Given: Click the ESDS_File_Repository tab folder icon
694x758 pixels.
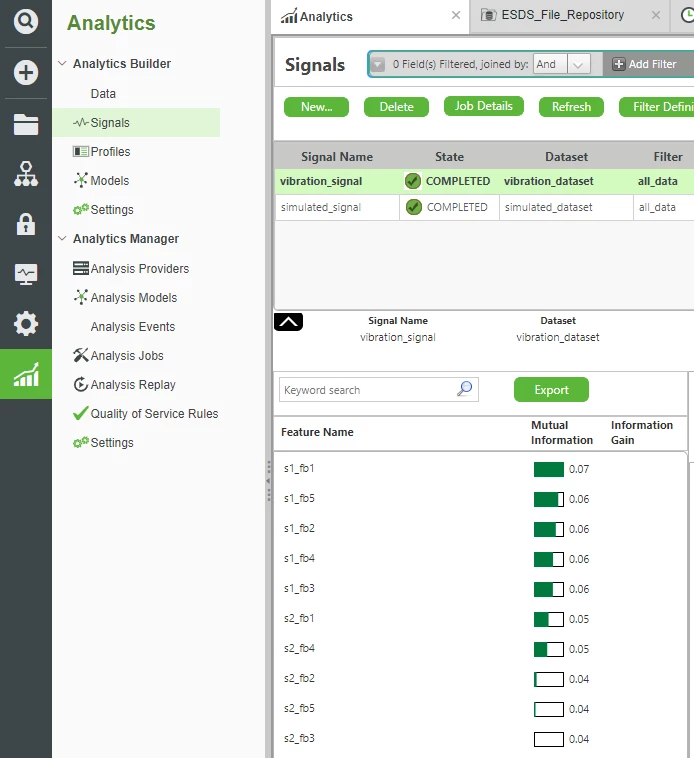Looking at the screenshot, I should [x=489, y=15].
